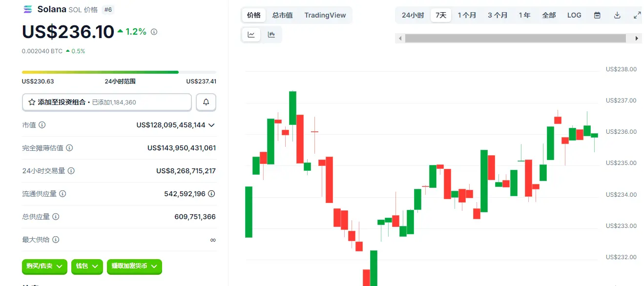Image resolution: width=644 pixels, height=286 pixels.
Task: Click the bell price alert button
Action: click(206, 102)
